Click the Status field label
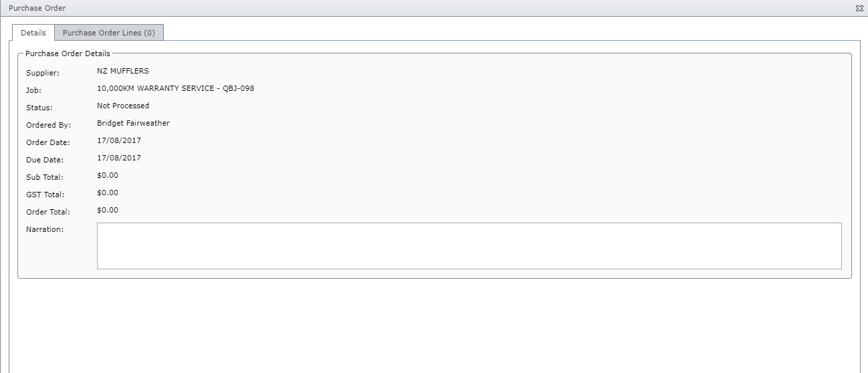 (39, 108)
